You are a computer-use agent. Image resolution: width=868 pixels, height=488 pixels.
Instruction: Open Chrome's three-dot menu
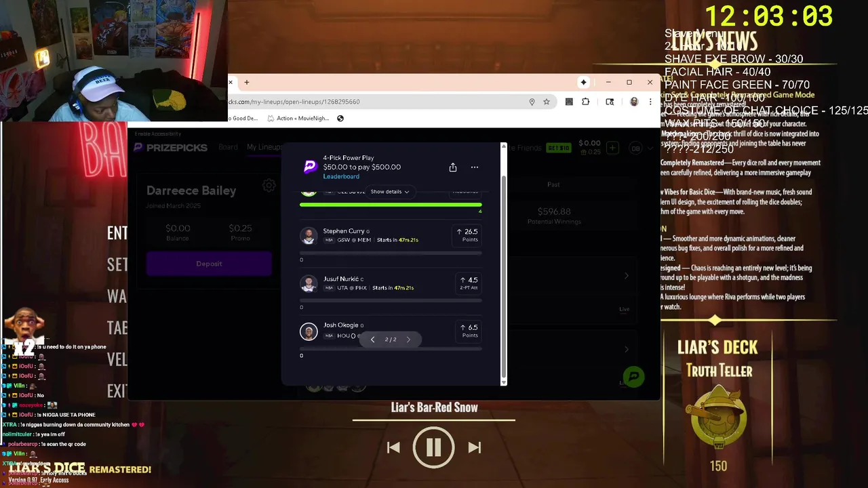[x=650, y=102]
